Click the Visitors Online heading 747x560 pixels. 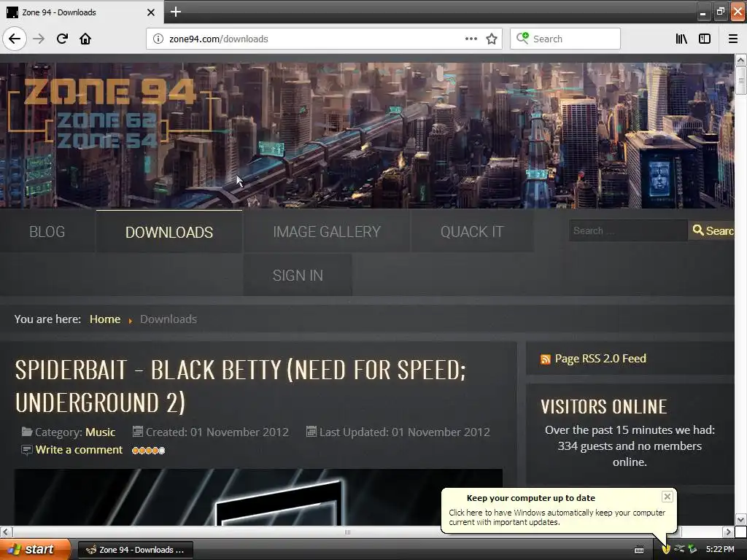603,407
